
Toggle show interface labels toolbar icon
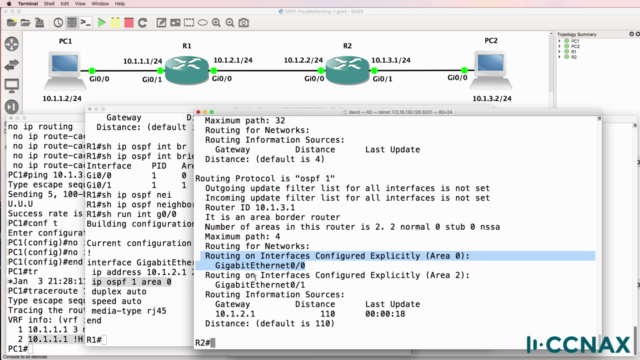coord(71,22)
